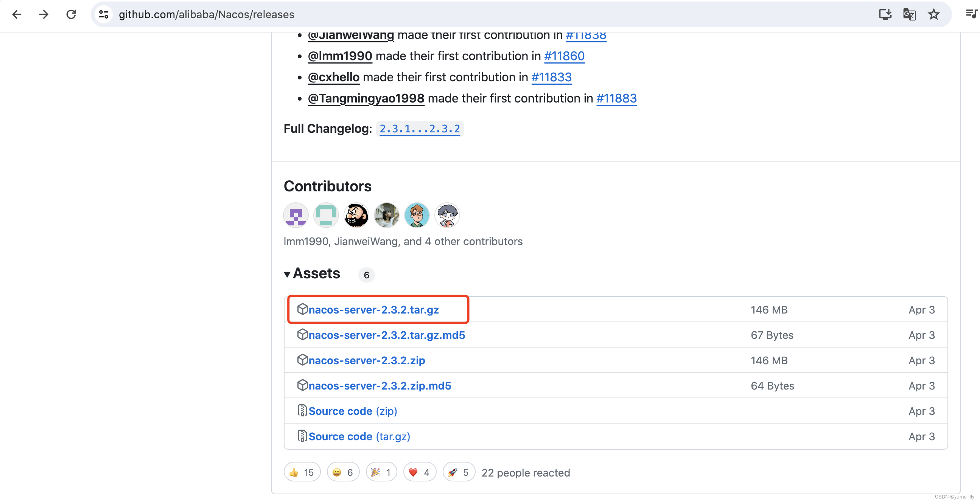This screenshot has height=503, width=980.
Task: Toggle the thumbs up reaction
Action: pos(302,472)
